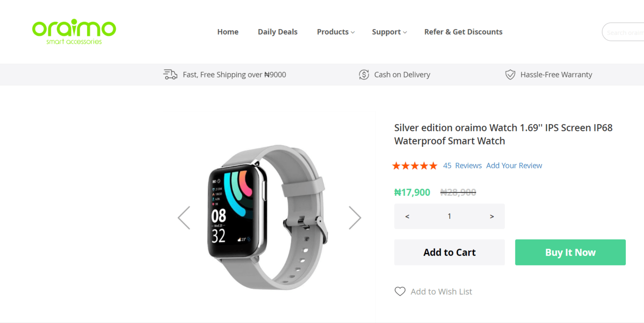Click the heart icon next to Add to Wish List

pyautogui.click(x=400, y=291)
